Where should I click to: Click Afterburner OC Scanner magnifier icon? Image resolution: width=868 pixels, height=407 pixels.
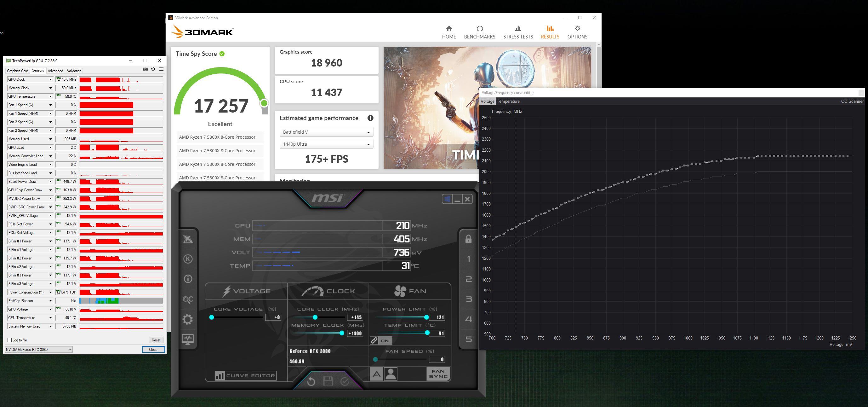click(x=188, y=299)
